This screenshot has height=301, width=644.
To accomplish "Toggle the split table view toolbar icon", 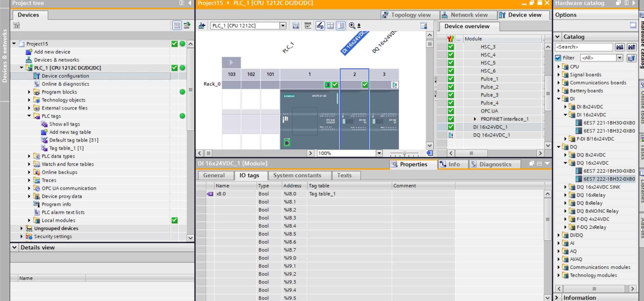I will [x=341, y=26].
